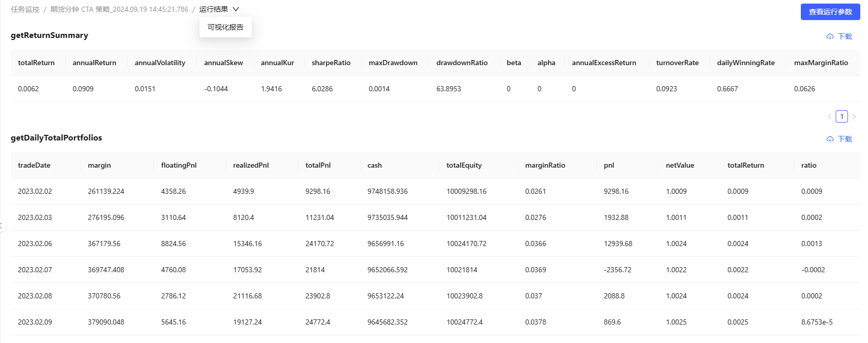This screenshot has width=868, height=343.
Task: Click the turnoverRate column header
Action: tap(677, 63)
